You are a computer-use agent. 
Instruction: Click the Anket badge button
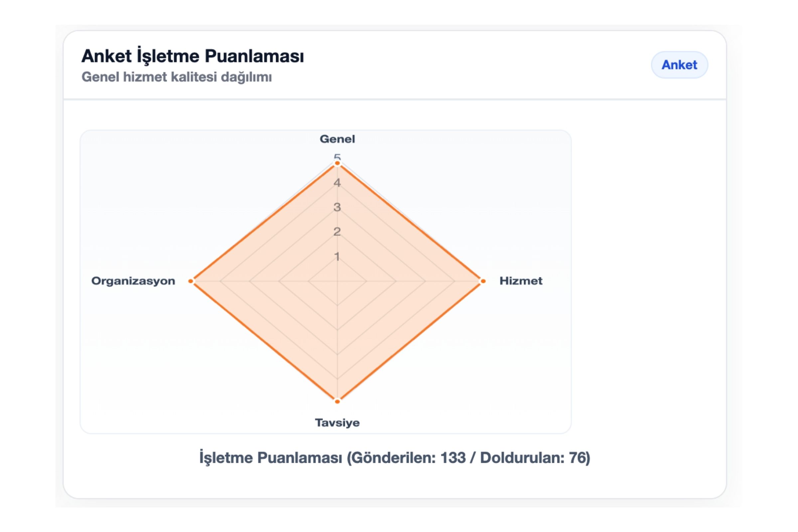pos(679,65)
